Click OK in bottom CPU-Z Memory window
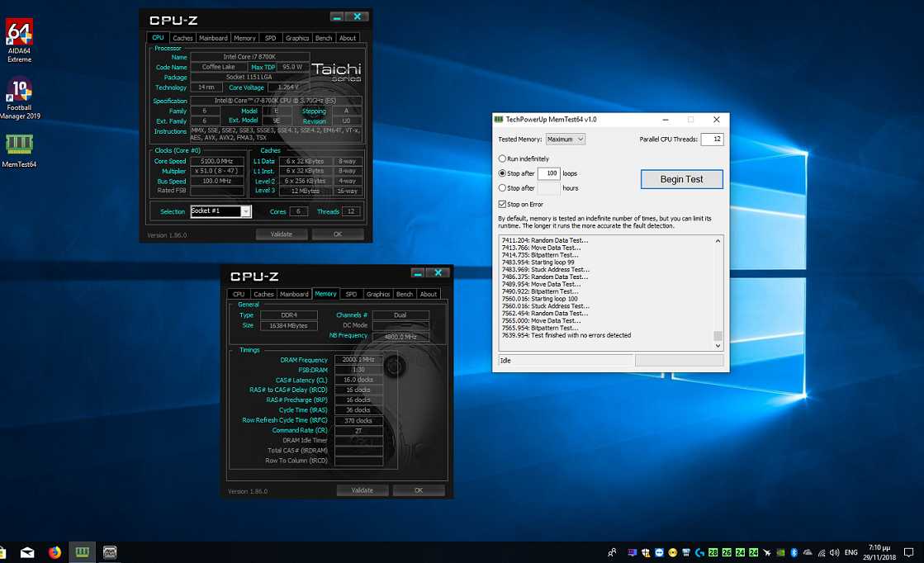 [419, 490]
